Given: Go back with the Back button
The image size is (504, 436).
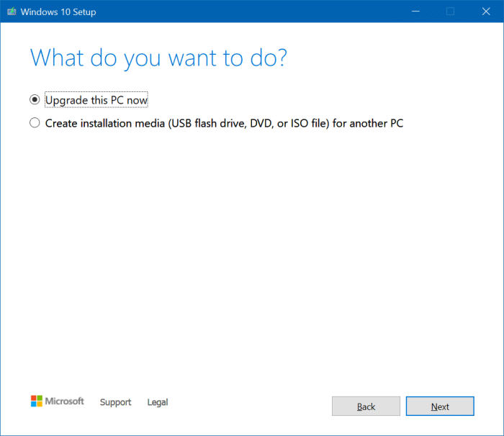Looking at the screenshot, I should [366, 406].
